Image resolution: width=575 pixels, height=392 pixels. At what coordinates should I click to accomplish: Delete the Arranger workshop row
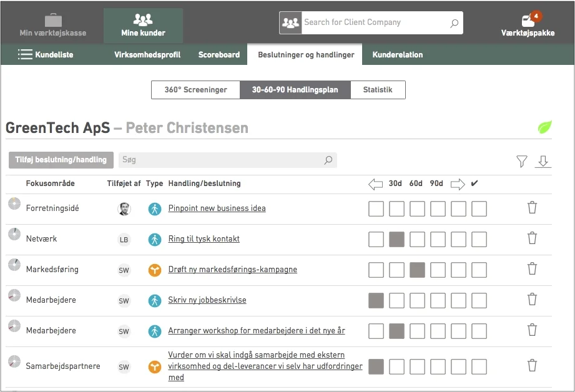[x=532, y=330]
